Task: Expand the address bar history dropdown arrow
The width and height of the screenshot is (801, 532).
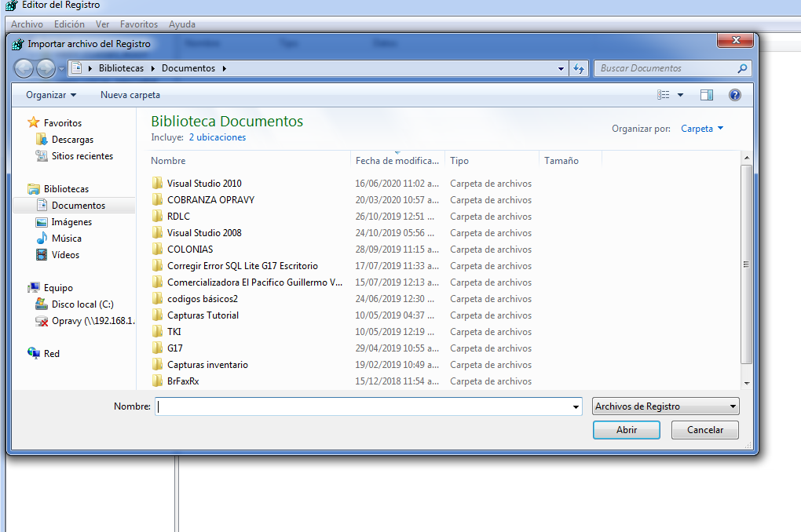Action: 561,68
